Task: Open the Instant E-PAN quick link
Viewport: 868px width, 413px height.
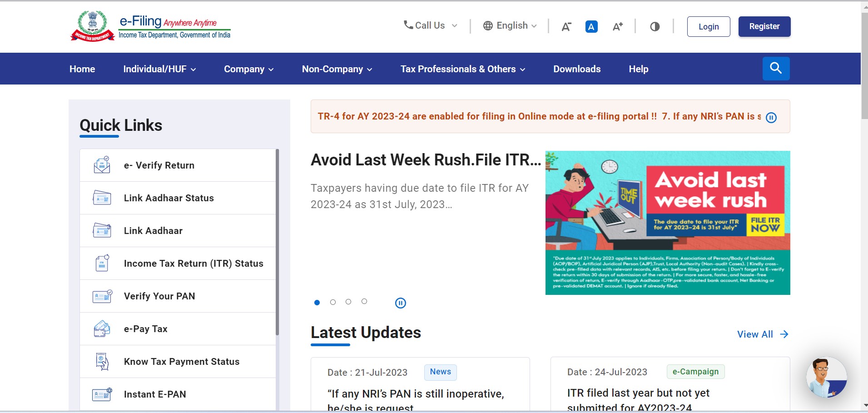Action: (178, 394)
